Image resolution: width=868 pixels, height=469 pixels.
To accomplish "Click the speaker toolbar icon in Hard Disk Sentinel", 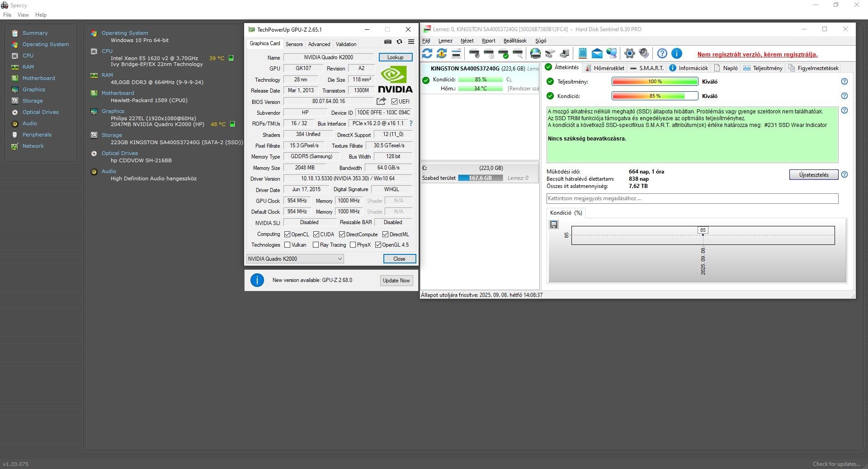I will pyautogui.click(x=644, y=54).
